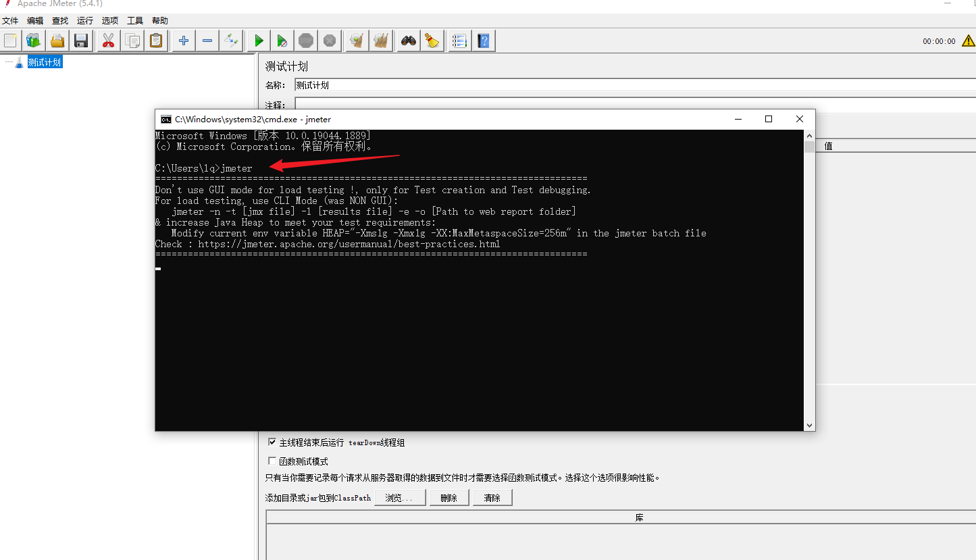Click the 名称 input field

tap(635, 85)
